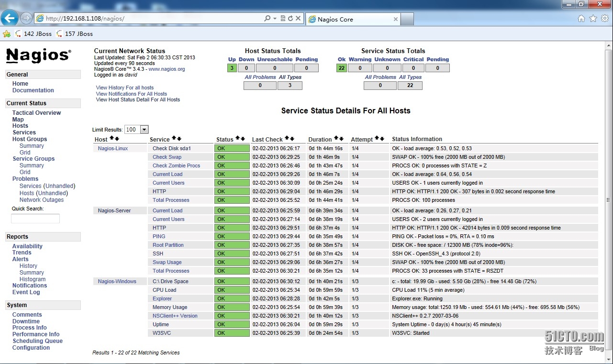This screenshot has width=613, height=364.
Task: Click the Host Status Up count 3
Action: click(x=232, y=68)
